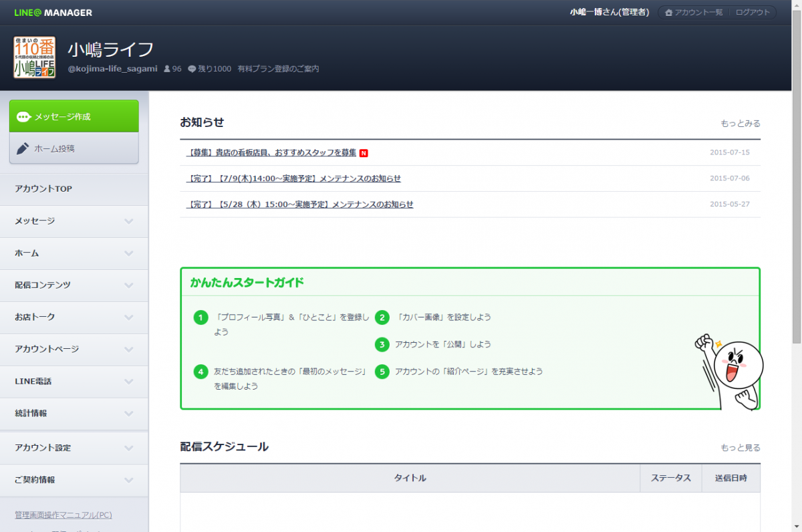This screenshot has height=532, width=802.
Task: Click 「最初のメッセージ」を編集しよう guide step
Action: click(x=291, y=378)
